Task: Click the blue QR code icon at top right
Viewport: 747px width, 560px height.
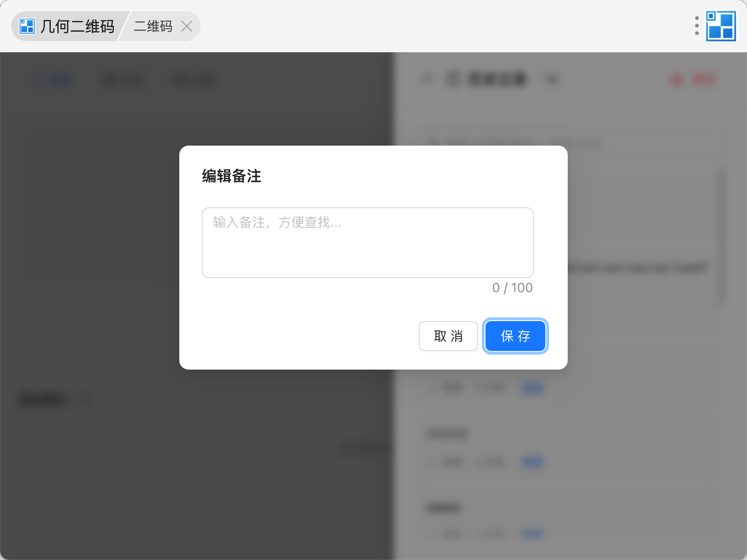Action: (721, 26)
